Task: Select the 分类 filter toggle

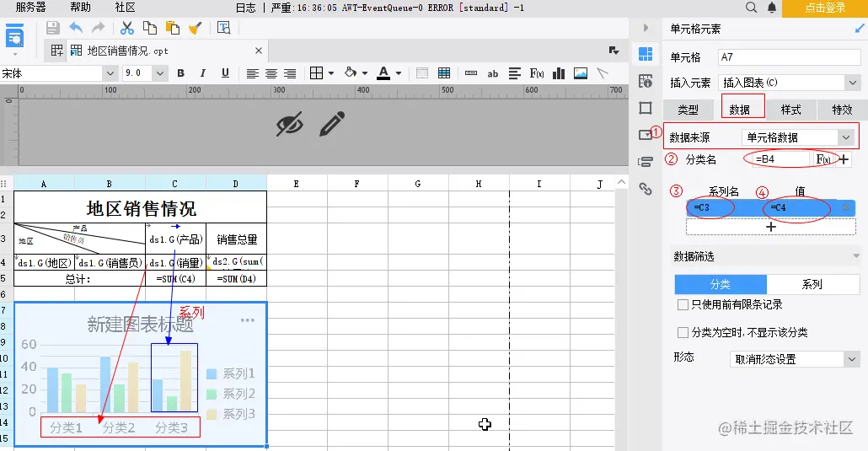Action: 721,284
